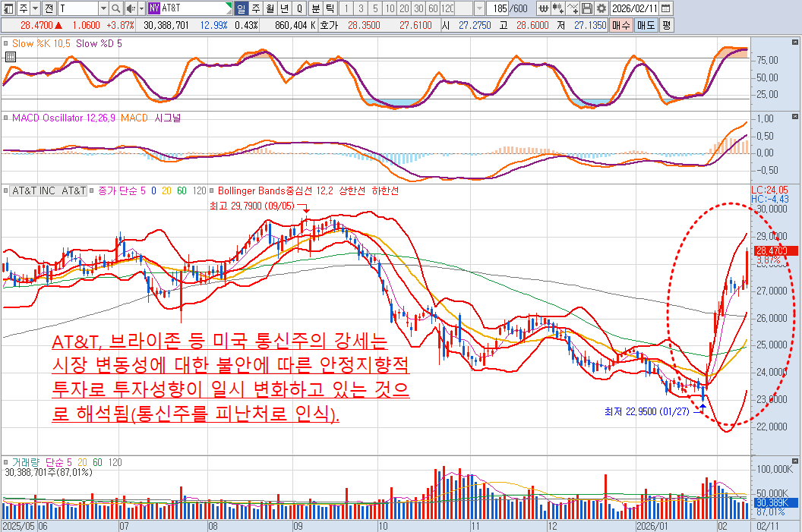Click the floppy disk save icon

point(587,8)
